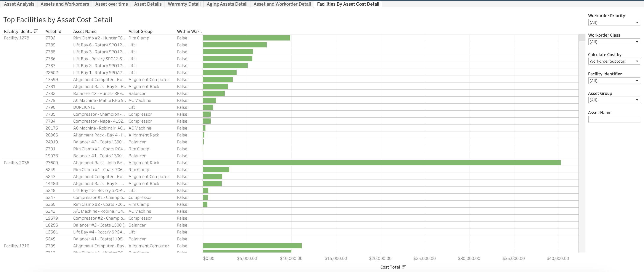Click bar for Rim Clamp #2 asset 7792
The width and height of the screenshot is (644, 272).
click(246, 38)
